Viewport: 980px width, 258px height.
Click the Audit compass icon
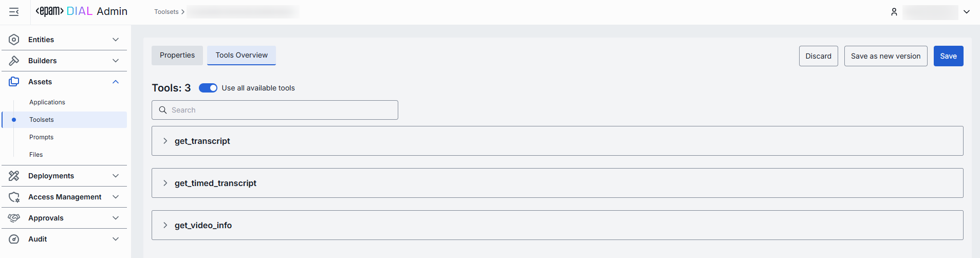14,239
